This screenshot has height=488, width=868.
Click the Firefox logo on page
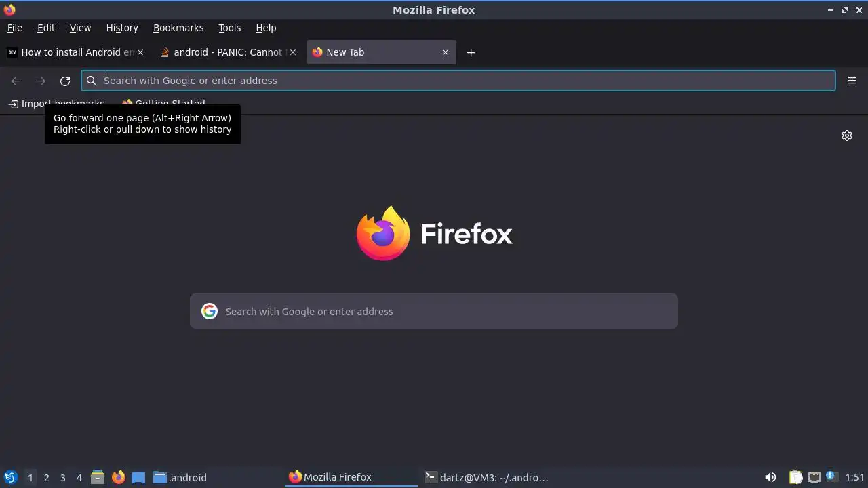(x=383, y=233)
